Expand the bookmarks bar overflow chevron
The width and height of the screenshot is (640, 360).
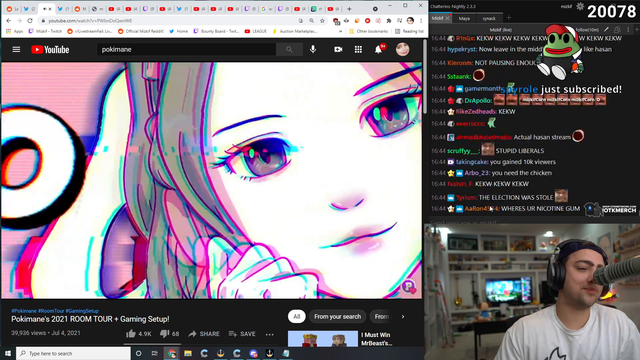[341, 31]
